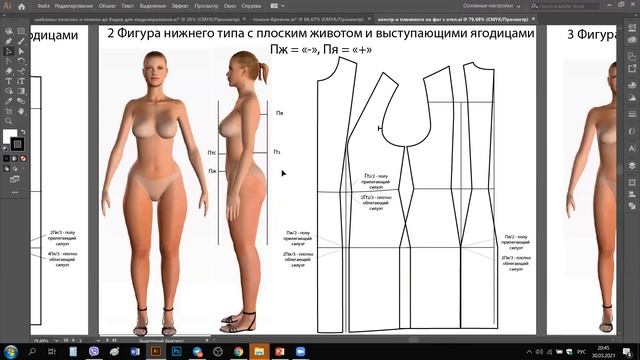Activate the highlighted Selection arrow tool

click(9, 51)
